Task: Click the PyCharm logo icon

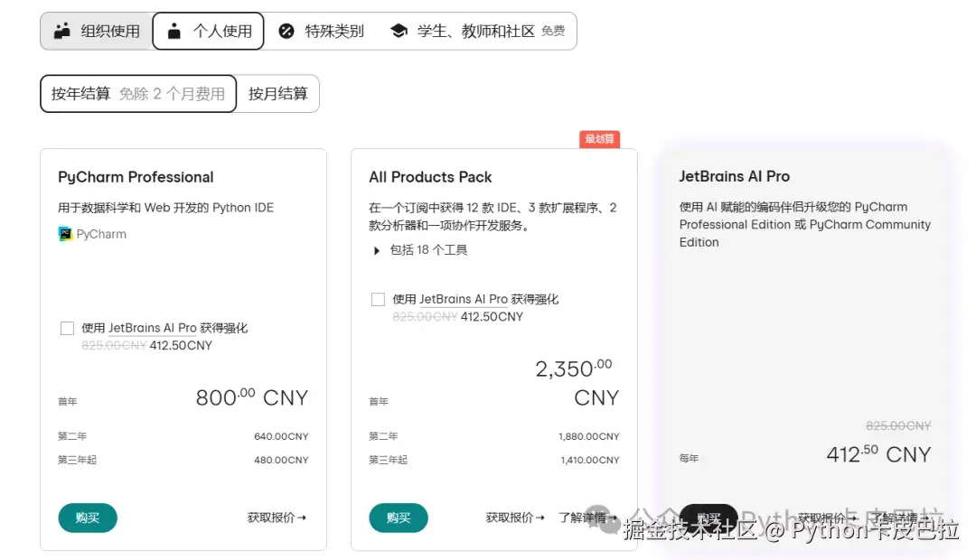Action: tap(66, 234)
